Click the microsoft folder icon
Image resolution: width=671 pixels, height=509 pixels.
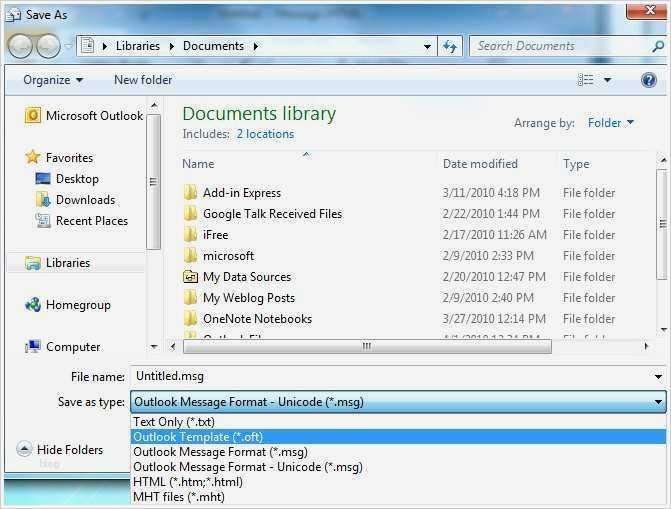pyautogui.click(x=190, y=256)
